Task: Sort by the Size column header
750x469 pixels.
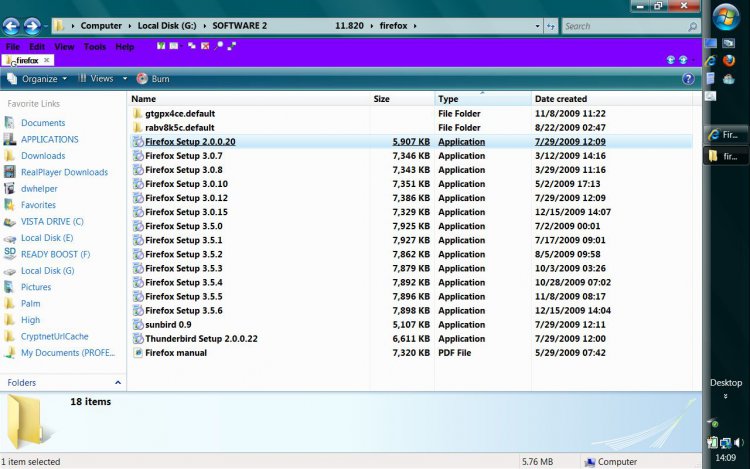Action: (x=402, y=99)
